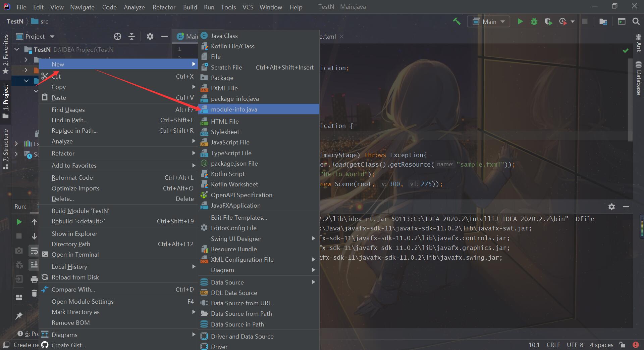644x350 pixels.
Task: Toggle the read-only lock icon
Action: coord(623,345)
